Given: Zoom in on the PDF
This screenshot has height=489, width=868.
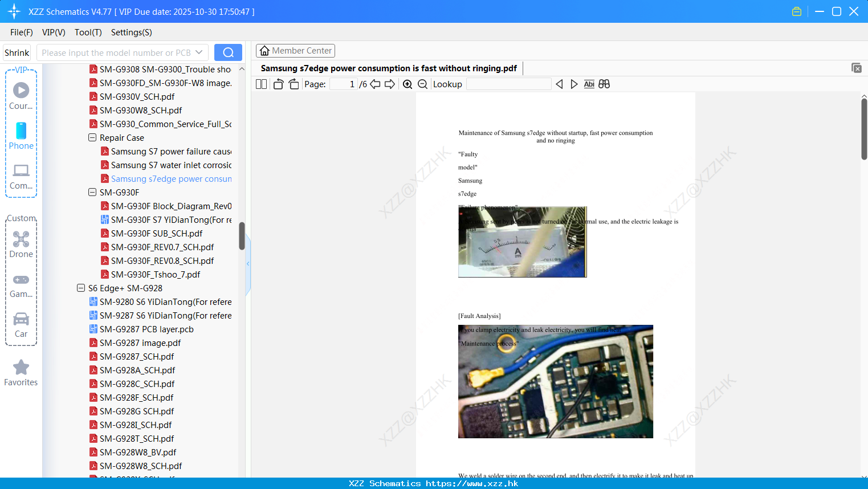Looking at the screenshot, I should click(x=407, y=84).
